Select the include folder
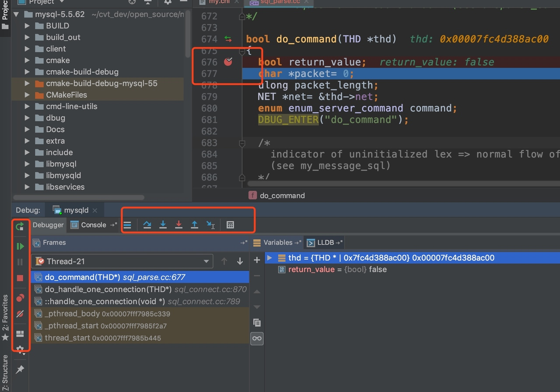This screenshot has height=392, width=560. 59,152
